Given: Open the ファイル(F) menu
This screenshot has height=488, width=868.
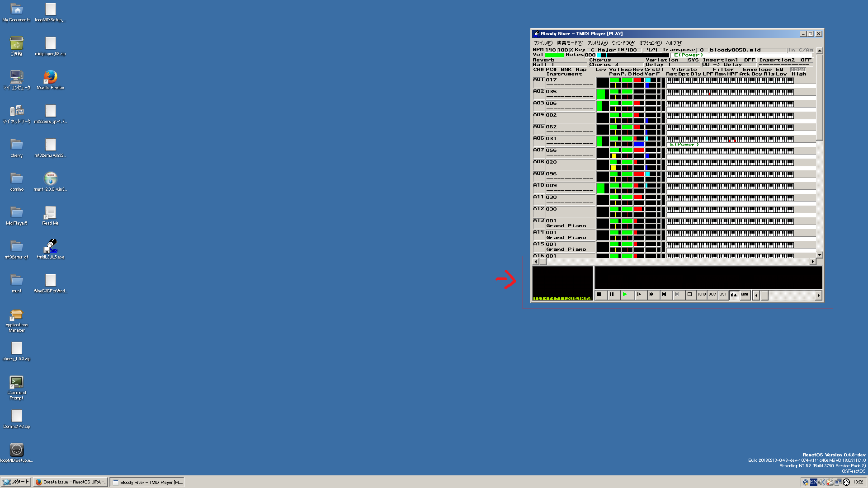Looking at the screenshot, I should tap(543, 43).
